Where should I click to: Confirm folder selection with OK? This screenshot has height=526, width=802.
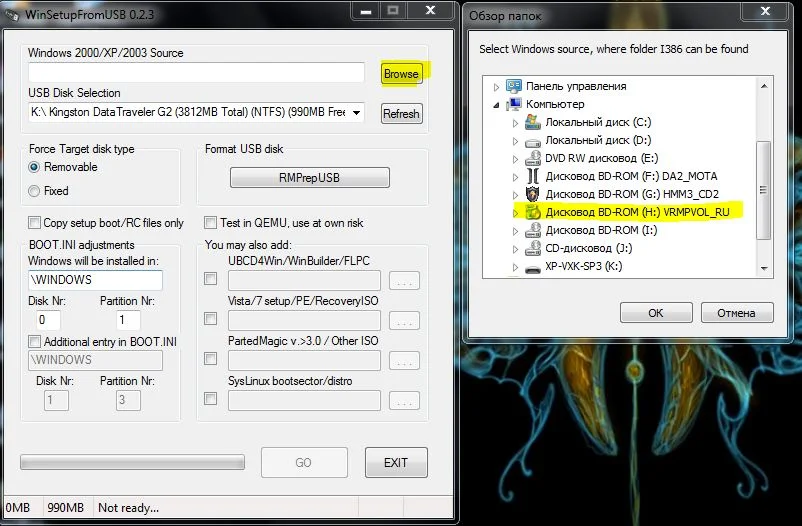[656, 313]
